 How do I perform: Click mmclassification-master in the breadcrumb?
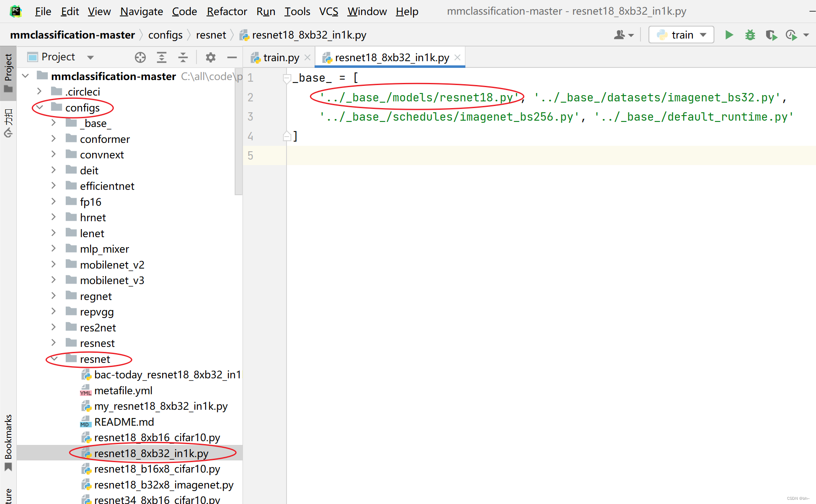pyautogui.click(x=72, y=35)
